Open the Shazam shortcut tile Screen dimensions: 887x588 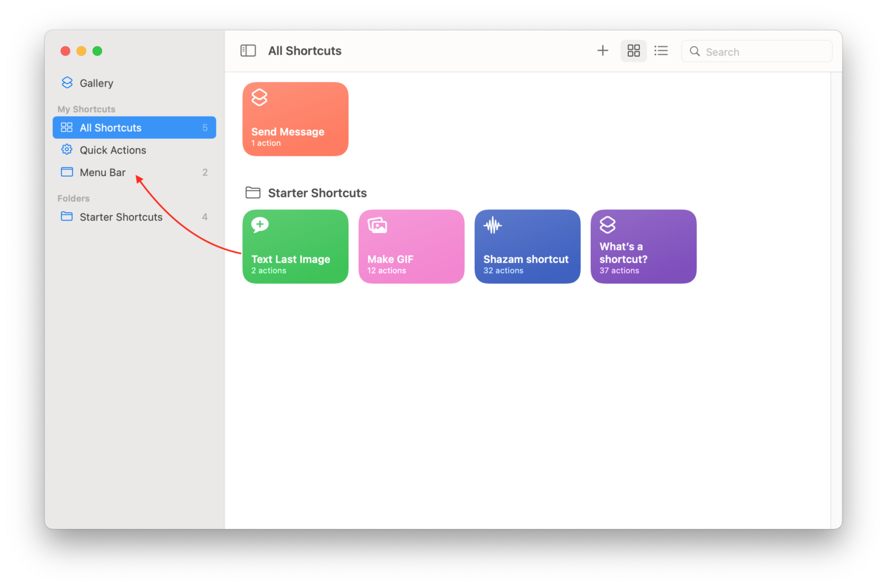coord(527,246)
